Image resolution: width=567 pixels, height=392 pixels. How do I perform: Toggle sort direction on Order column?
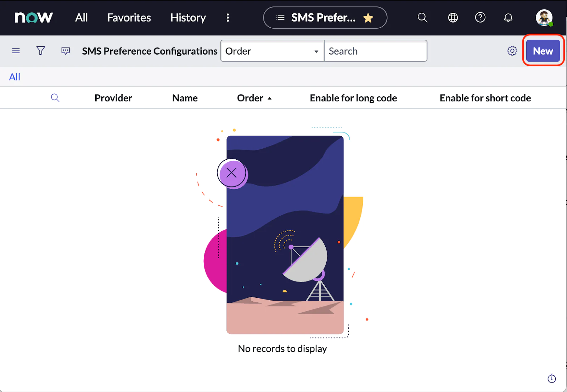tap(254, 98)
